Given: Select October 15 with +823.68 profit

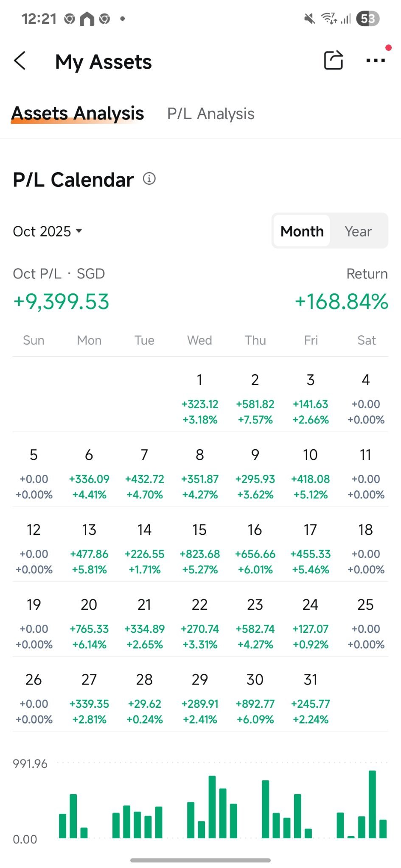Looking at the screenshot, I should tap(199, 548).
